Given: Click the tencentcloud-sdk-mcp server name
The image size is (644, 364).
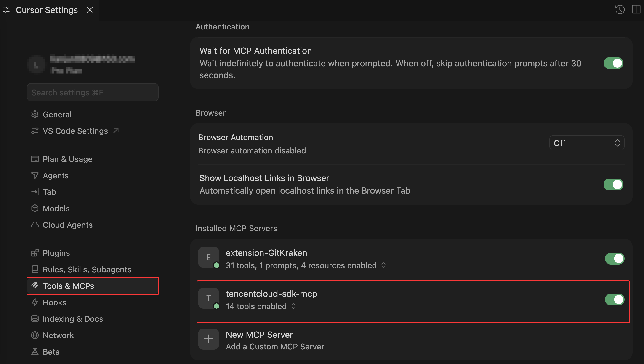Looking at the screenshot, I should pos(271,294).
